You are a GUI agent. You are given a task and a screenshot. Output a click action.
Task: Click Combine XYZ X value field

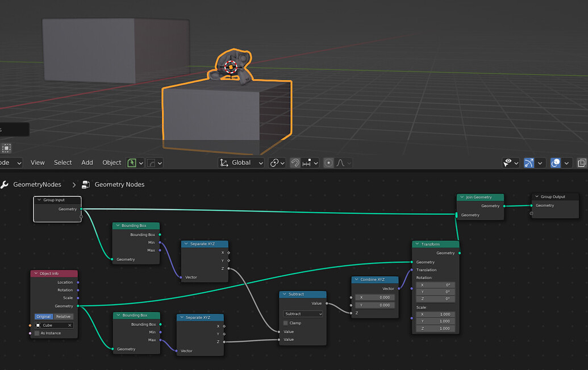coord(374,297)
